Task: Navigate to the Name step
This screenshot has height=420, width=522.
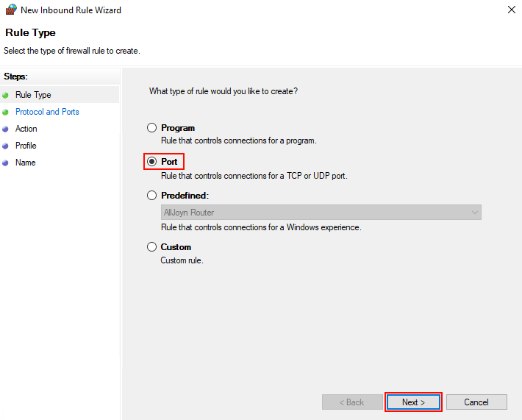Action: pos(25,163)
